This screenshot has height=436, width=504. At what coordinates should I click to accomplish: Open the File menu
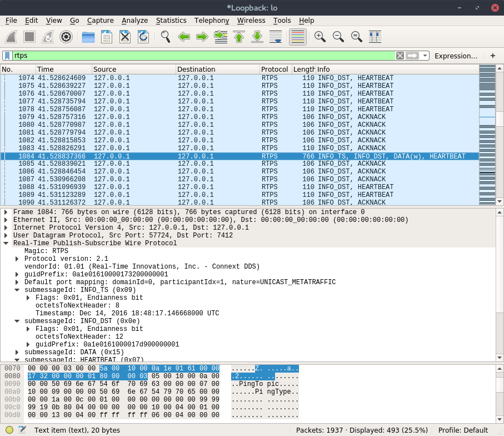pos(11,21)
